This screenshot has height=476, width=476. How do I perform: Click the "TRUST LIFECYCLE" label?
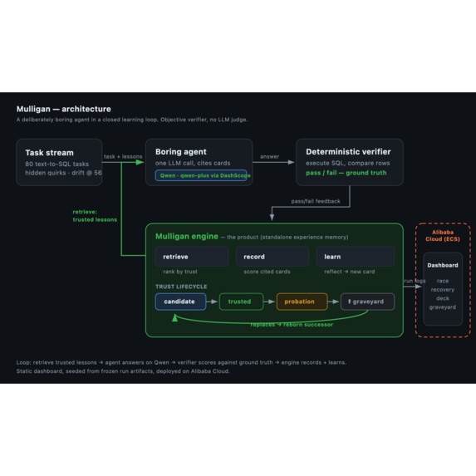181,287
